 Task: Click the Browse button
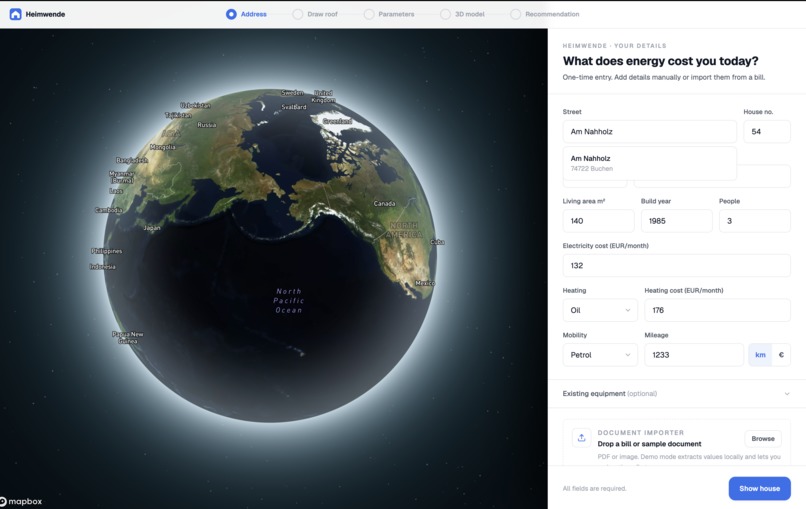pos(763,439)
